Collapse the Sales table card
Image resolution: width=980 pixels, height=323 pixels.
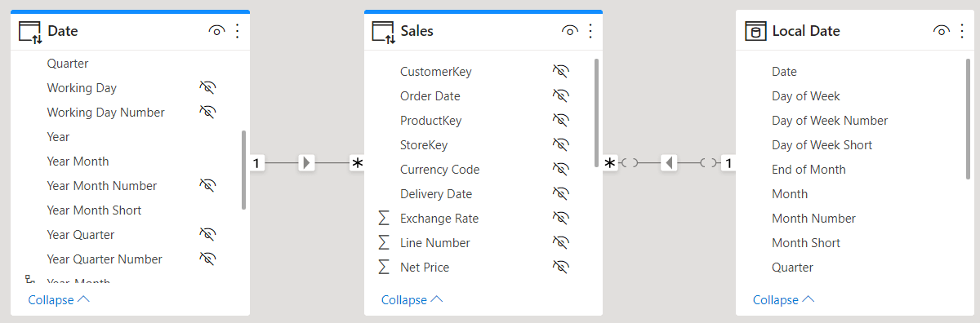[412, 299]
